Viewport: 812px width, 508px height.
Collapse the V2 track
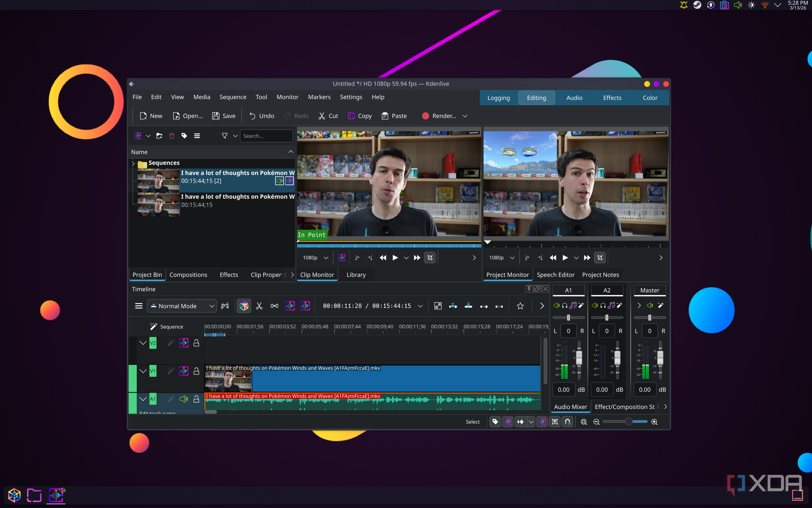tap(143, 343)
